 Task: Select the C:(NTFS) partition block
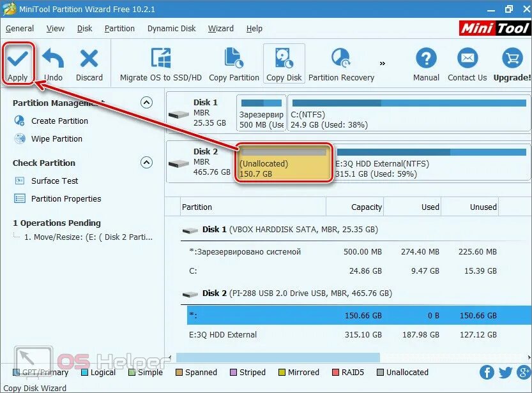(409, 113)
